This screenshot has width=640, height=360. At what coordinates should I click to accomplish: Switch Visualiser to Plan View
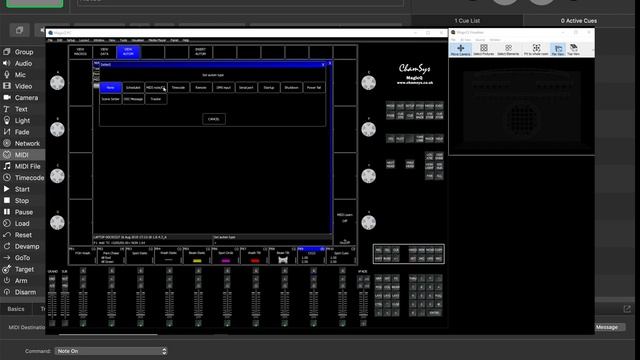[x=558, y=49]
